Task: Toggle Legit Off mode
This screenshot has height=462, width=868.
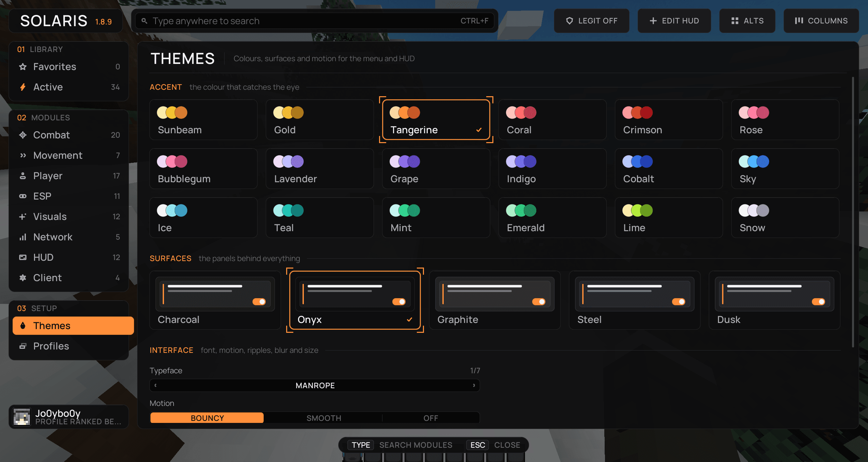Action: click(x=591, y=21)
